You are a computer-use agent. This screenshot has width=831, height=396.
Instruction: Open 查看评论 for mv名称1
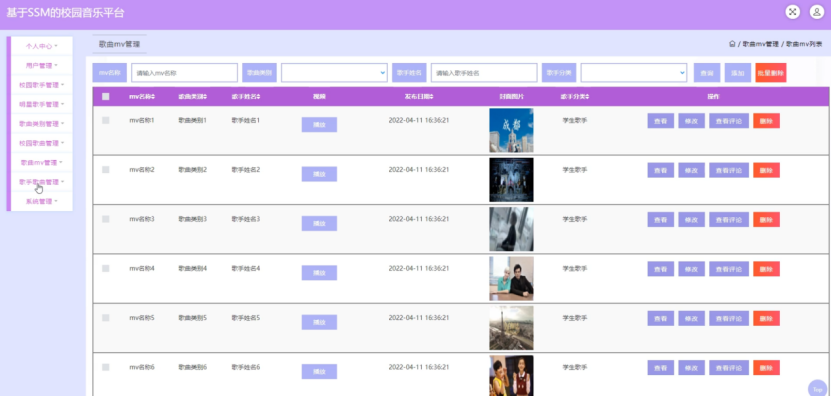tap(729, 121)
